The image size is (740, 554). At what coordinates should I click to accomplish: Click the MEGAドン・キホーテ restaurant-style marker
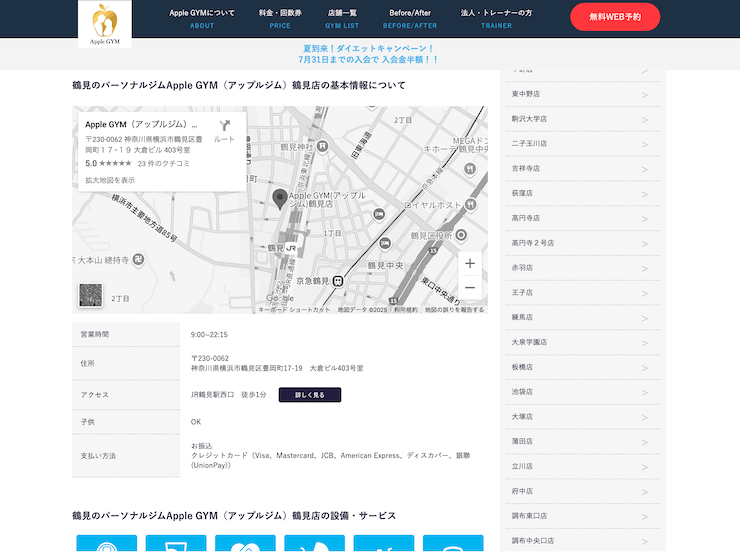pos(470,168)
